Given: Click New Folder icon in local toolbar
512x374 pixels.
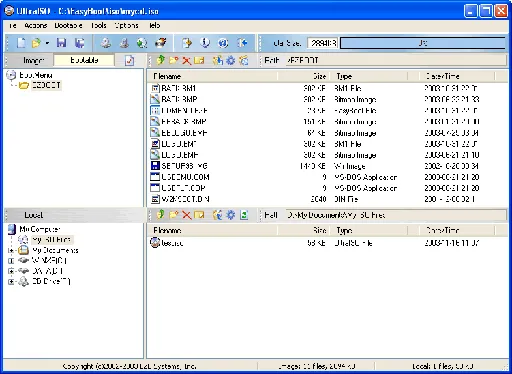Looking at the screenshot, I should pyautogui.click(x=174, y=215).
